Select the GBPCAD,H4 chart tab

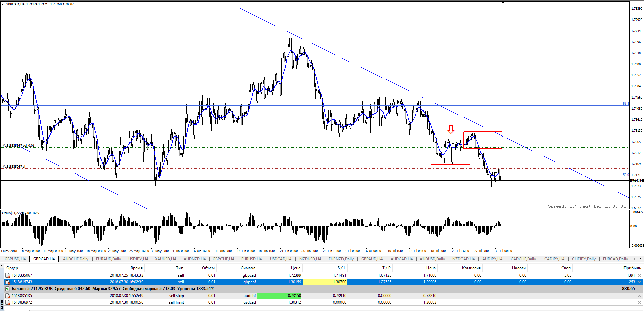point(44,259)
